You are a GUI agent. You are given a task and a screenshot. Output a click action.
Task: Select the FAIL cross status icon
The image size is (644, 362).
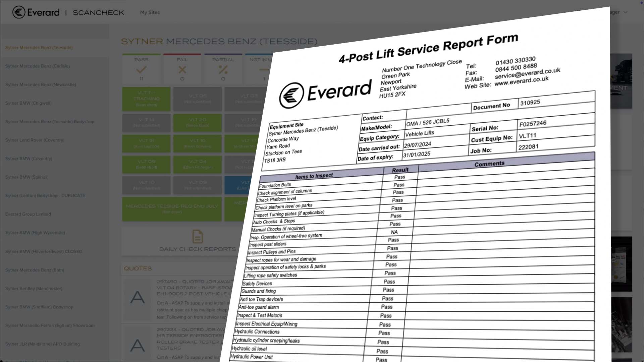182,70
